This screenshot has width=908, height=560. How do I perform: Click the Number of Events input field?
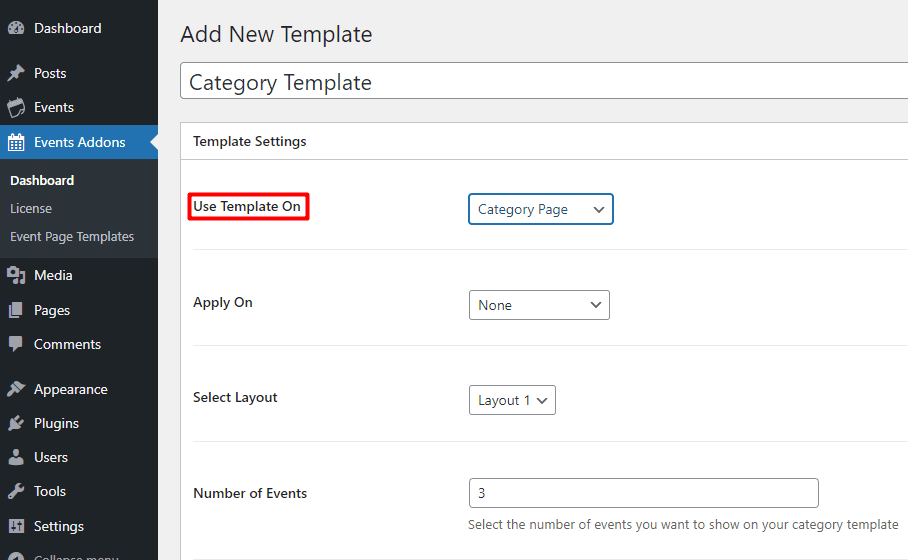tap(643, 493)
